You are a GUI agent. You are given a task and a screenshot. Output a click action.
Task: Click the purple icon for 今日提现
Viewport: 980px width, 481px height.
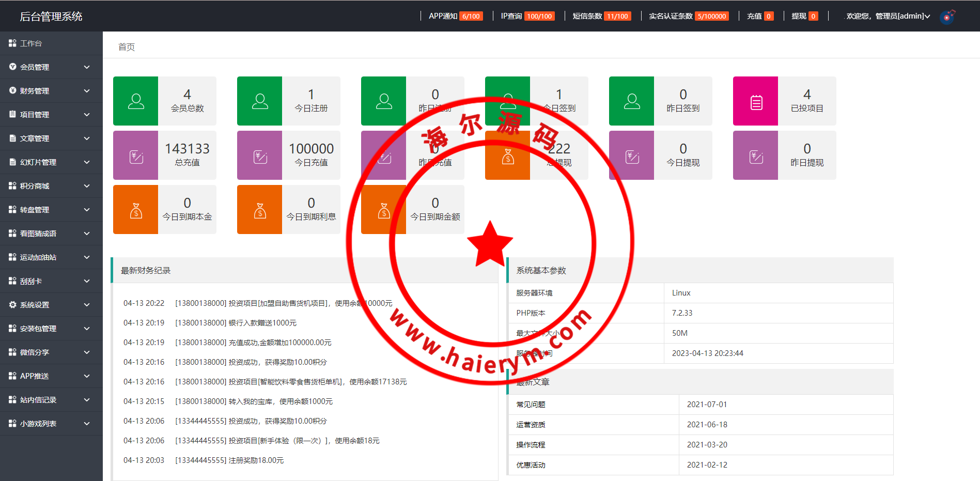pyautogui.click(x=631, y=156)
